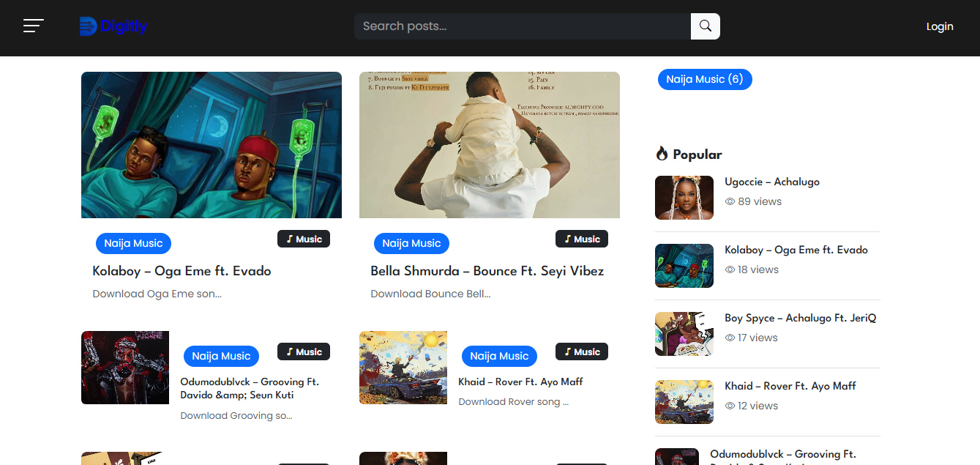Click the Music badge on Khaid post
The width and height of the screenshot is (980, 465).
tap(581, 351)
